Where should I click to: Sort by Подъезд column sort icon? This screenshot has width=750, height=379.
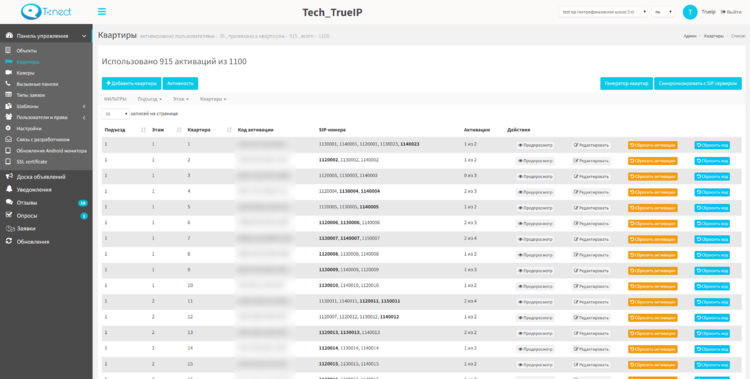pos(143,130)
